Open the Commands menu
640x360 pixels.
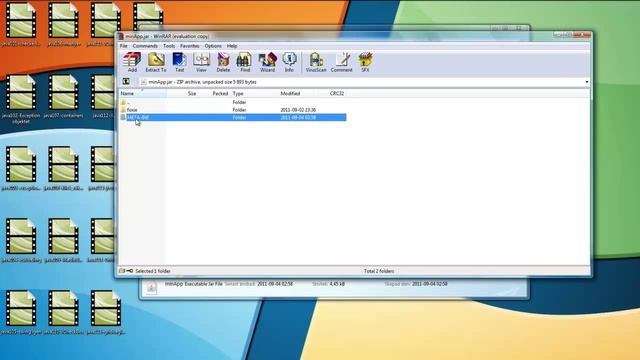click(145, 46)
